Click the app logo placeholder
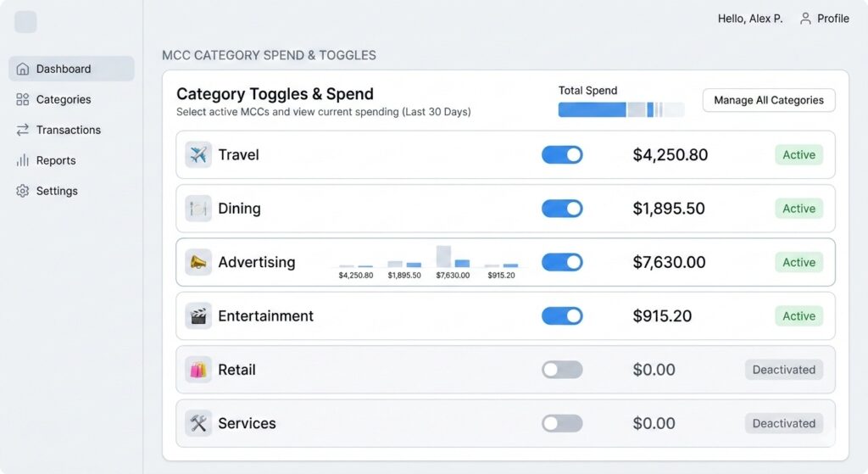Image resolution: width=868 pixels, height=474 pixels. coord(25,22)
